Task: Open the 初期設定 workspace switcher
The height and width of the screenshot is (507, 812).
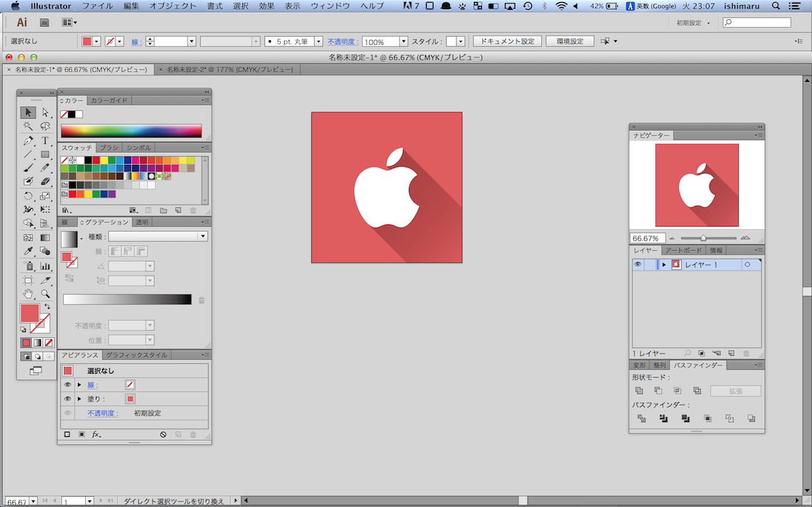Action: (x=694, y=22)
